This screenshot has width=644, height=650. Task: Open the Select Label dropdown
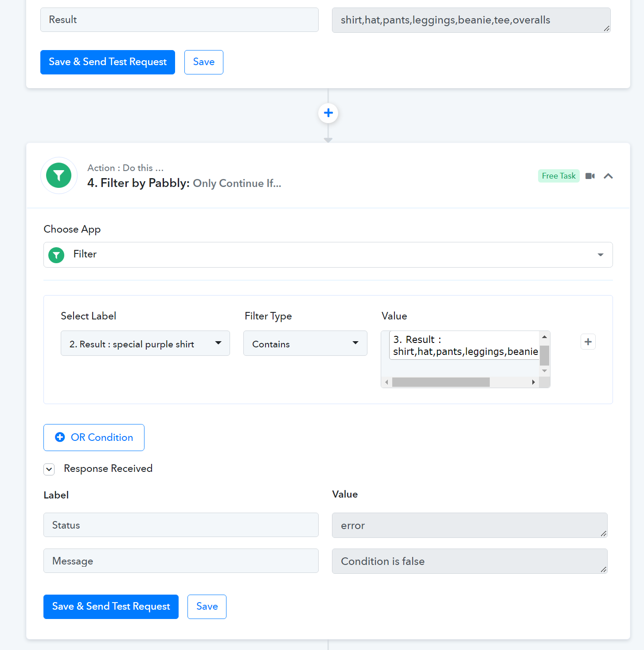[x=145, y=343]
